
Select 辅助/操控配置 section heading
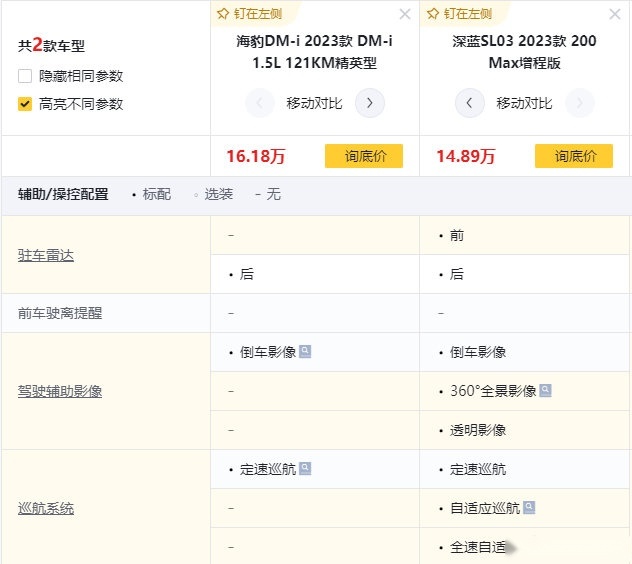[x=63, y=194]
